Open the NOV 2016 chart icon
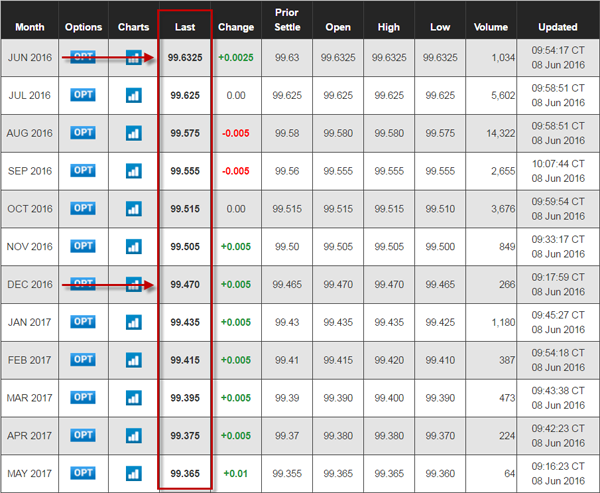The image size is (600, 493). [133, 247]
